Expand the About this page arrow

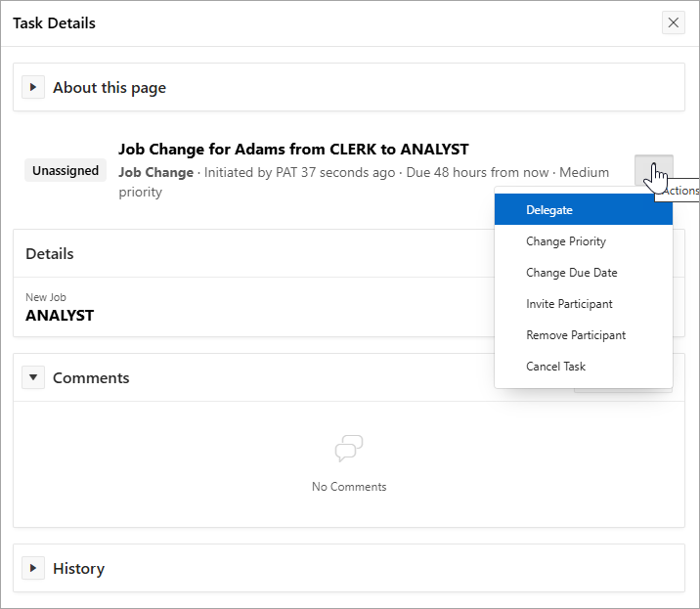[x=33, y=87]
